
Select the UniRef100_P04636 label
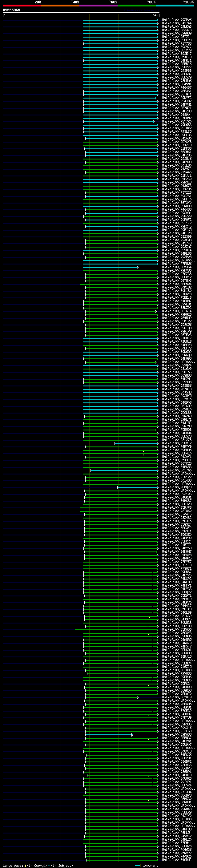coord(176,850)
